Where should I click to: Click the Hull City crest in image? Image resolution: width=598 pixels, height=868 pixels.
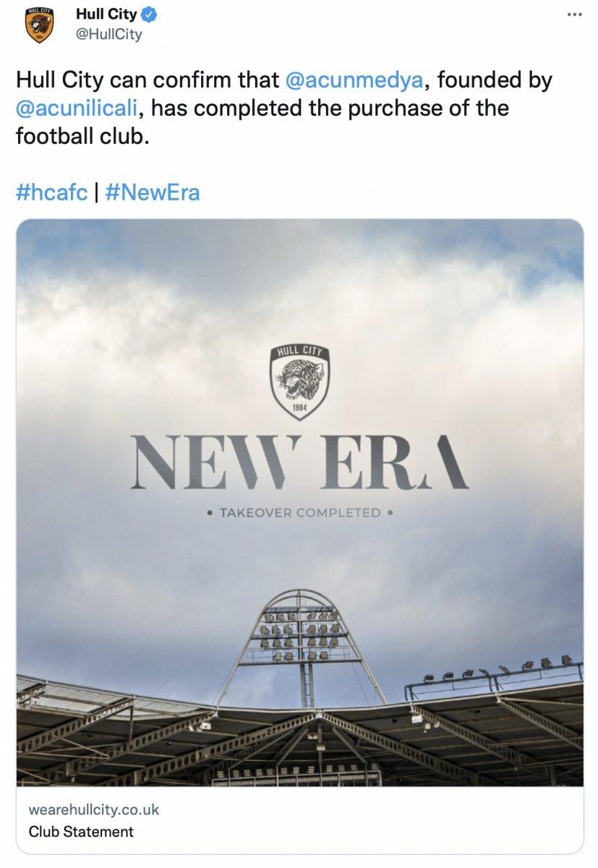[299, 383]
